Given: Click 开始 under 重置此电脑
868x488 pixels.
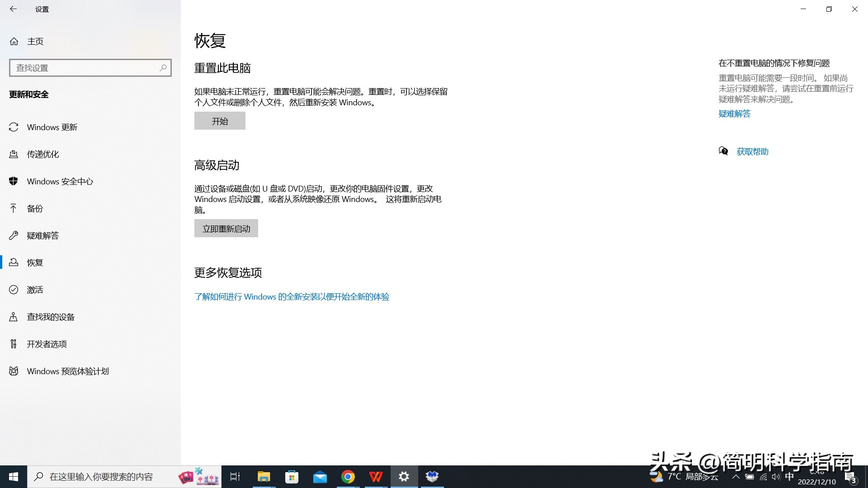Looking at the screenshot, I should 219,121.
